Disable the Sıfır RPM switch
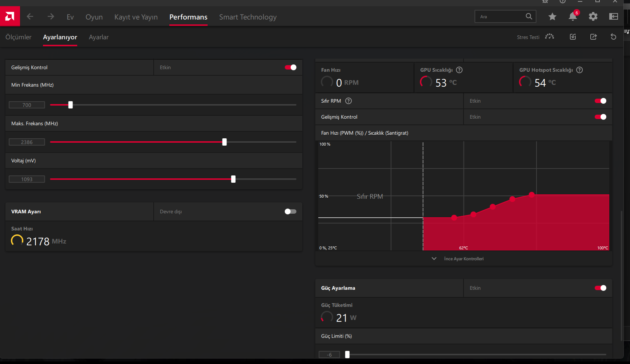The height and width of the screenshot is (364, 630). coord(601,101)
